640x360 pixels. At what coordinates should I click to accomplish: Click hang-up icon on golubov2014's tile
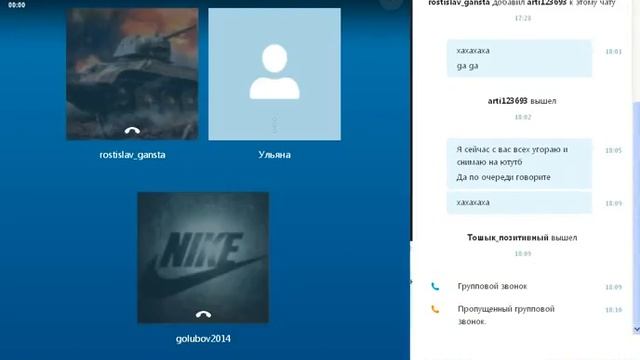(x=203, y=314)
